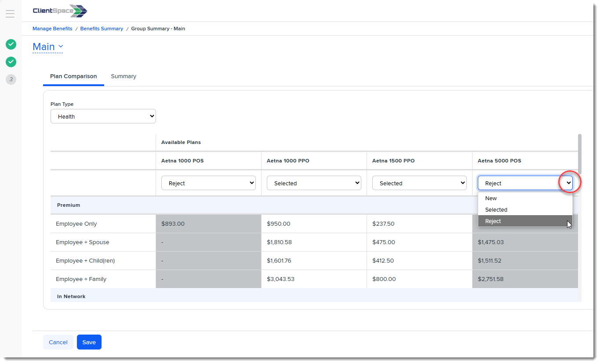Open Aetna 1000 POS status dropdown
Viewport: 600px width, 364px height.
(x=208, y=183)
